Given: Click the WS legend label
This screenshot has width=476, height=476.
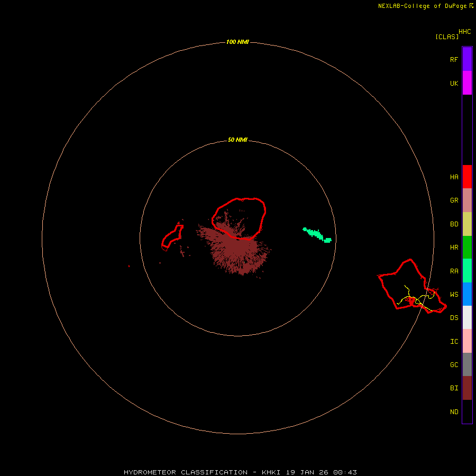Looking at the screenshot, I should pos(454,294).
